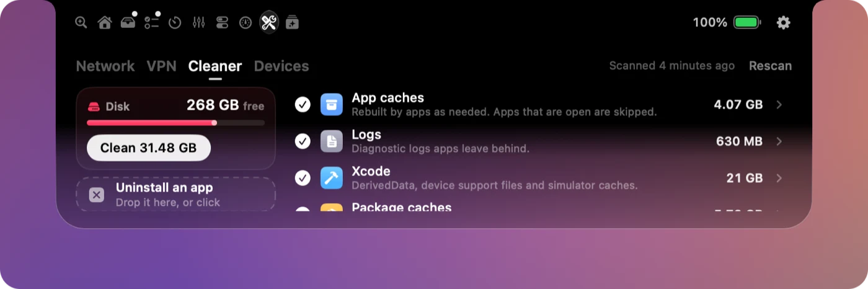Open the inbox tray icon
The width and height of the screenshot is (868, 289).
[x=128, y=22]
